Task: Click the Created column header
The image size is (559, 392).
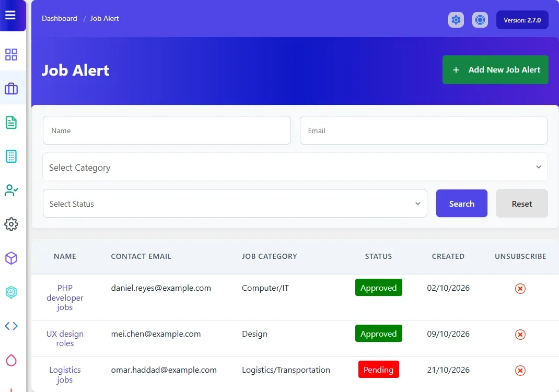Action: [x=448, y=256]
